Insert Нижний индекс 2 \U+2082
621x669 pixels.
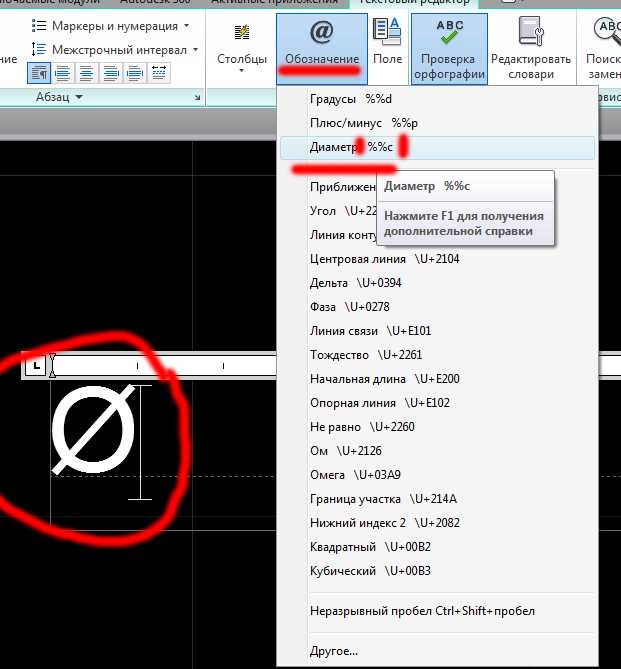[x=437, y=523]
